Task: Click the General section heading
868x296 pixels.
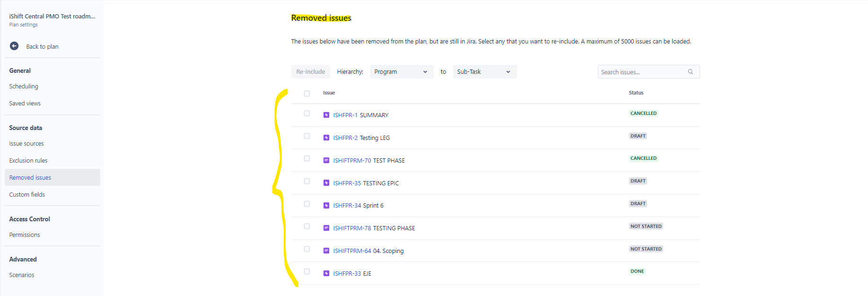Action: point(20,70)
